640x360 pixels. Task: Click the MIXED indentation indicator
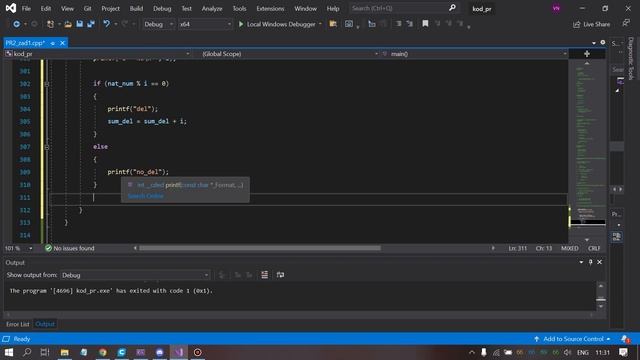(x=569, y=248)
